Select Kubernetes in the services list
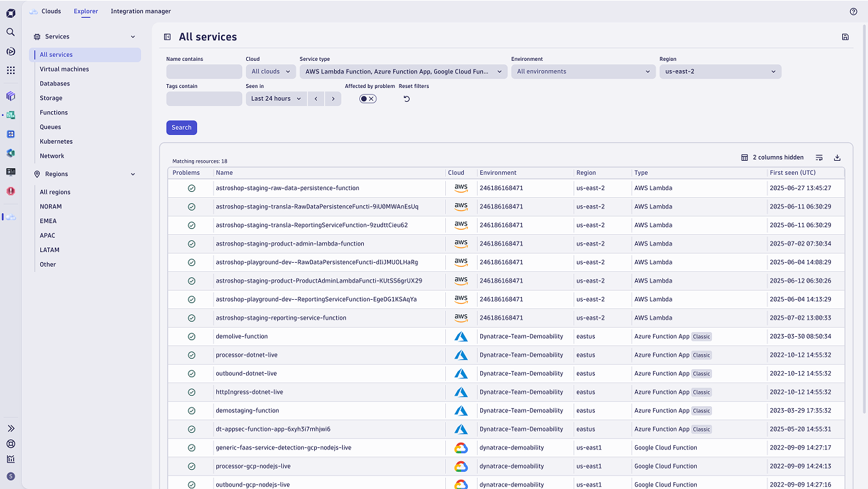Screen dimensions: 868x489 click(x=56, y=142)
